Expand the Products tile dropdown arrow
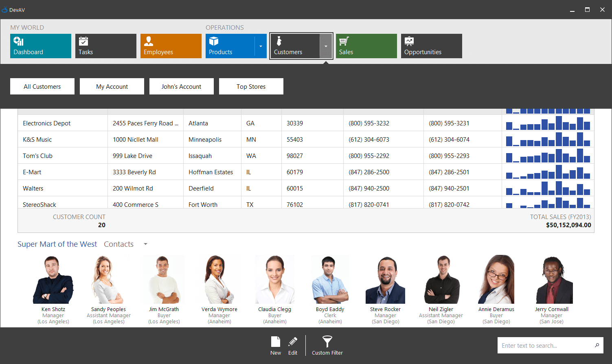Screen dimensions: 612x364 pos(261,46)
